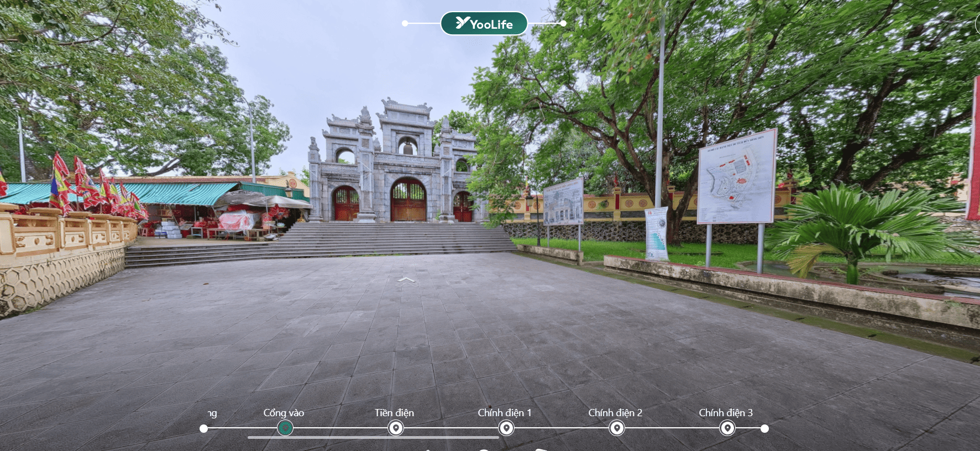
Task: Click the "Tiền điện" text label
Action: pos(394,413)
